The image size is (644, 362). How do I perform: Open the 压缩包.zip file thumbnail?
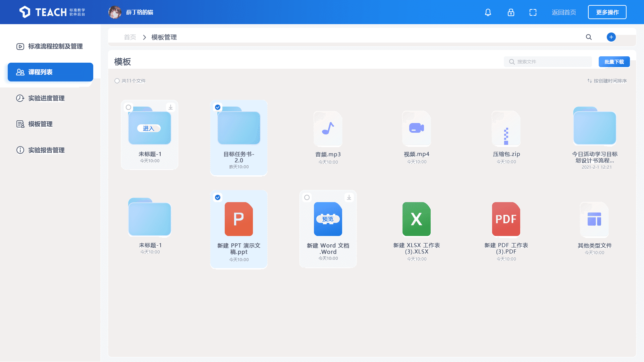(x=506, y=129)
